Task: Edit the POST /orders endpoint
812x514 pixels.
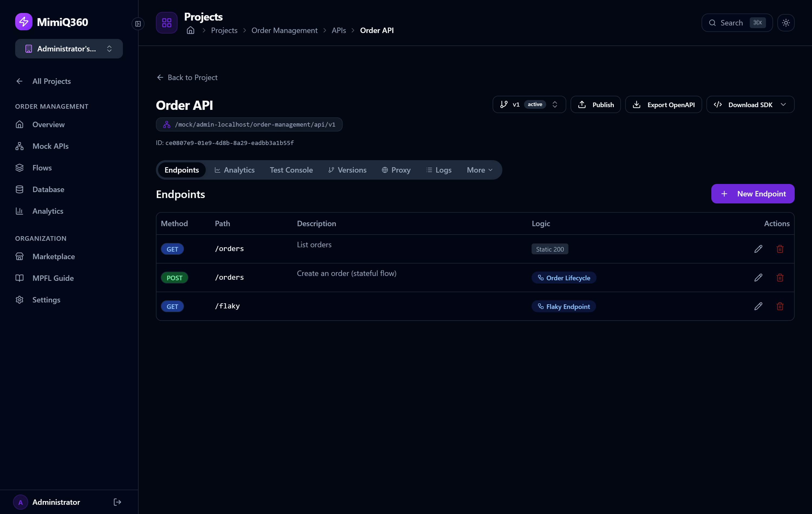Action: (758, 277)
